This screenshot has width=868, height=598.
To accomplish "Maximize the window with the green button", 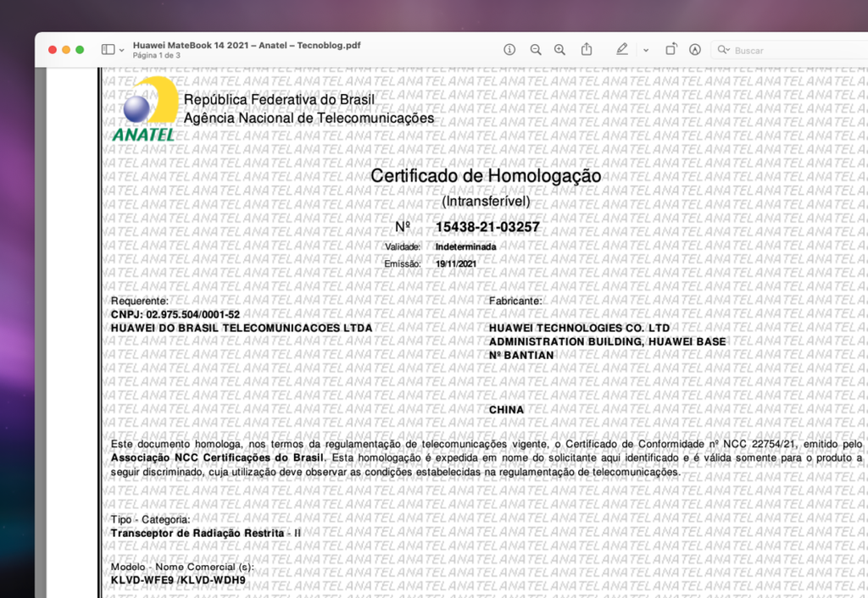I will pyautogui.click(x=80, y=50).
